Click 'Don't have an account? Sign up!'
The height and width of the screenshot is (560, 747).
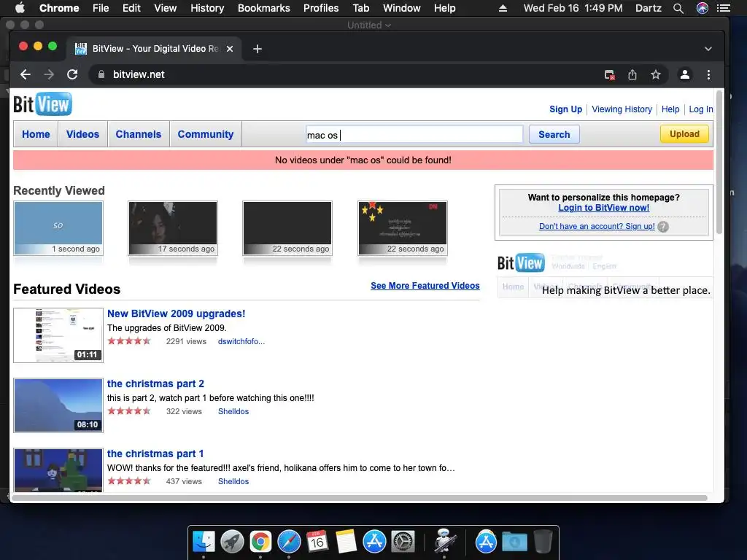[x=597, y=226]
